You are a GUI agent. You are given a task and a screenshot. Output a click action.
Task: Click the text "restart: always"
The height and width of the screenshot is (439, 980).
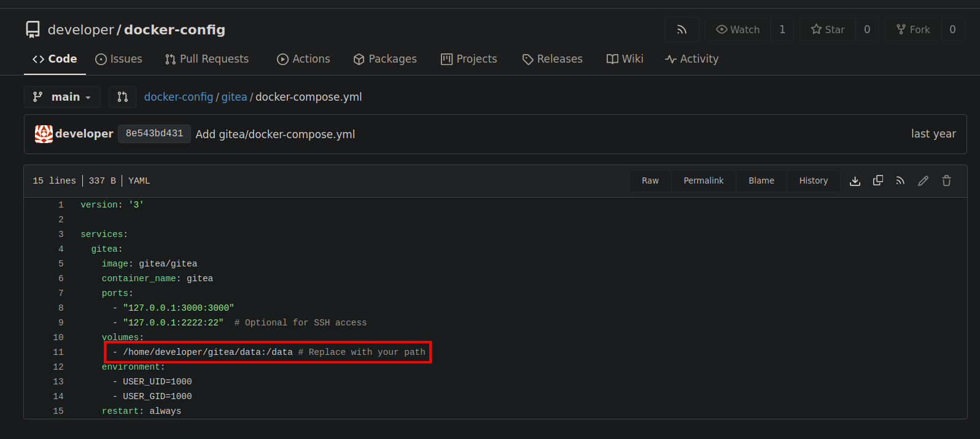tap(141, 411)
